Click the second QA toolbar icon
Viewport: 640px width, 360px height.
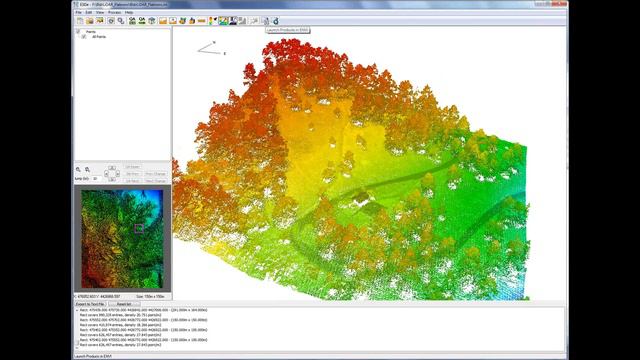coord(142,21)
